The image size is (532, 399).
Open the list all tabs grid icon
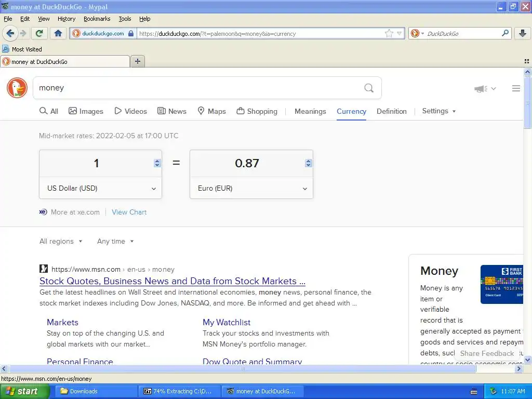[527, 61]
